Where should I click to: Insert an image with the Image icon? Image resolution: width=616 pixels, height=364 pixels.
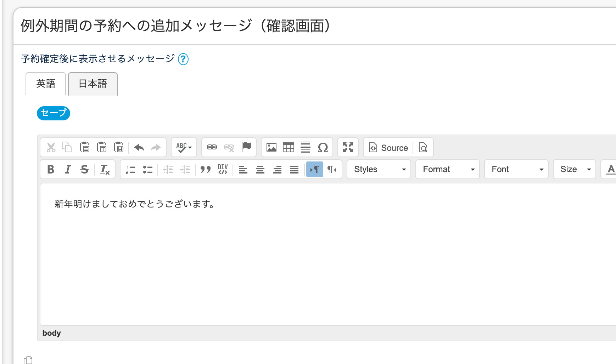point(271,148)
